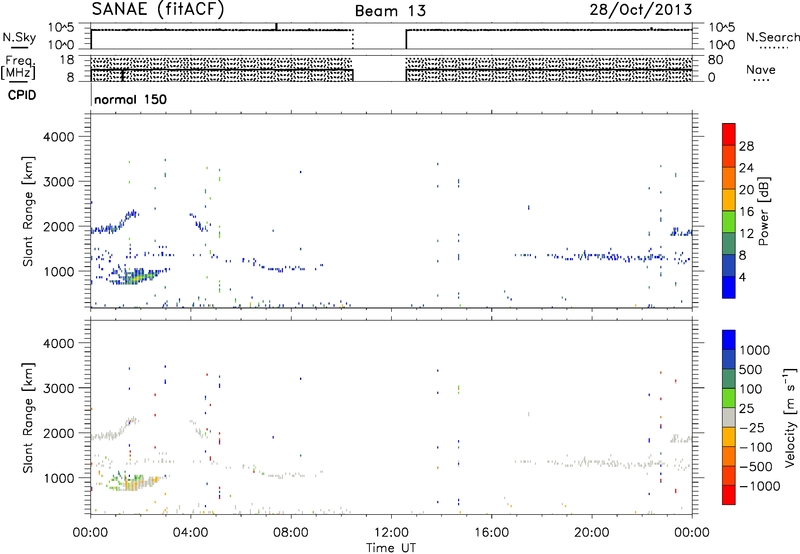Click the 3000 tick on velocity panel axis
Image resolution: width=800 pixels, height=554 pixels.
click(x=59, y=388)
